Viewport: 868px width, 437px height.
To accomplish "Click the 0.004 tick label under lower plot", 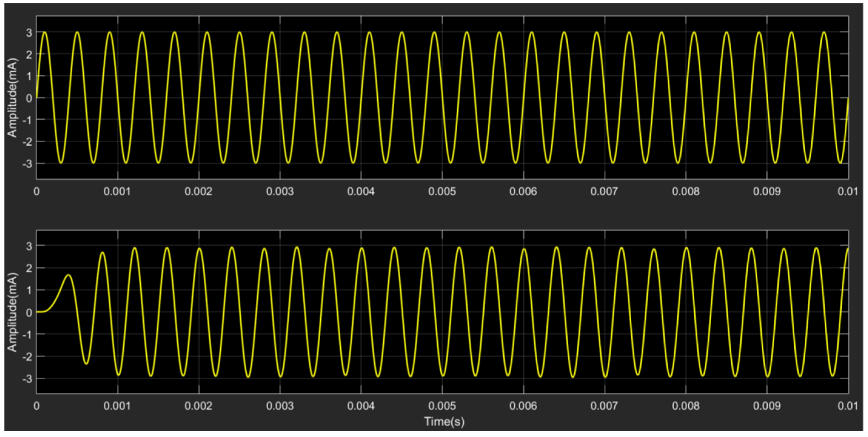I will click(x=361, y=406).
